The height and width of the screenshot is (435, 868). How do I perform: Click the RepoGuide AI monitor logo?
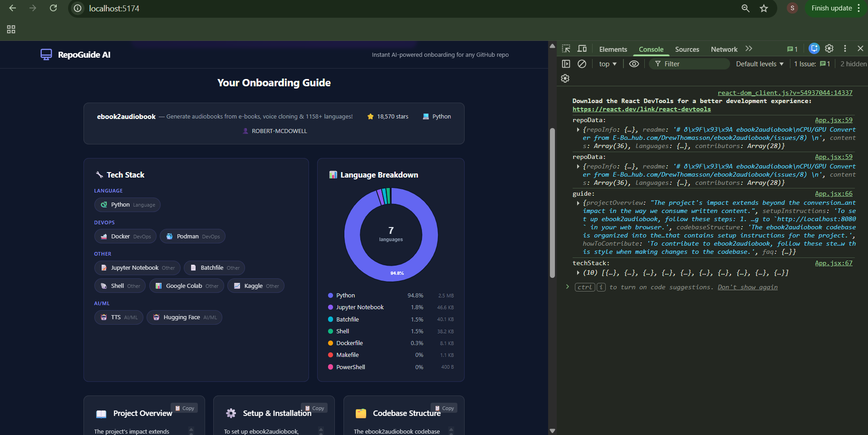pyautogui.click(x=46, y=55)
